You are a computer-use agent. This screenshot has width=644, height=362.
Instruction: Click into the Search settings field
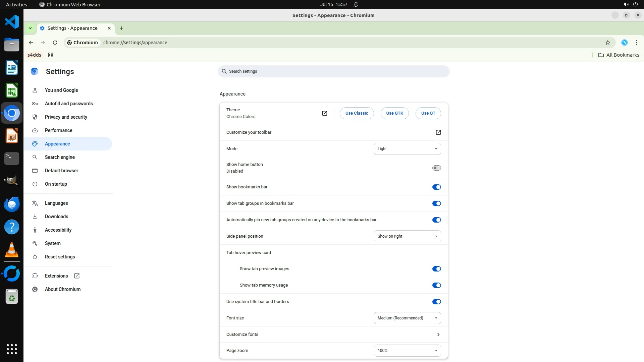[x=333, y=71]
